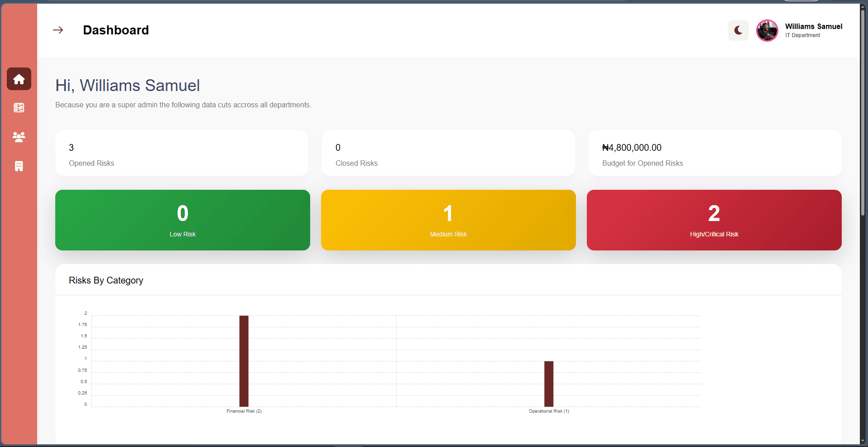Click the Williams Samuel user name
The image size is (868, 447).
click(814, 26)
